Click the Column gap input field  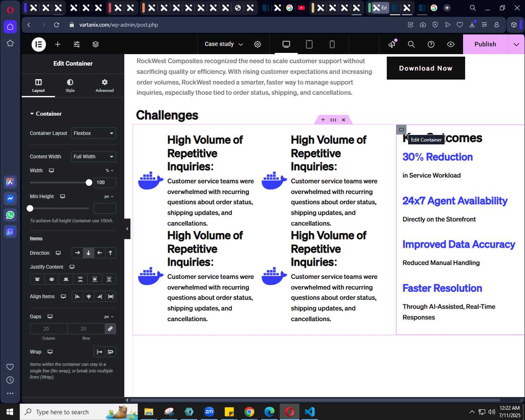pos(49,329)
